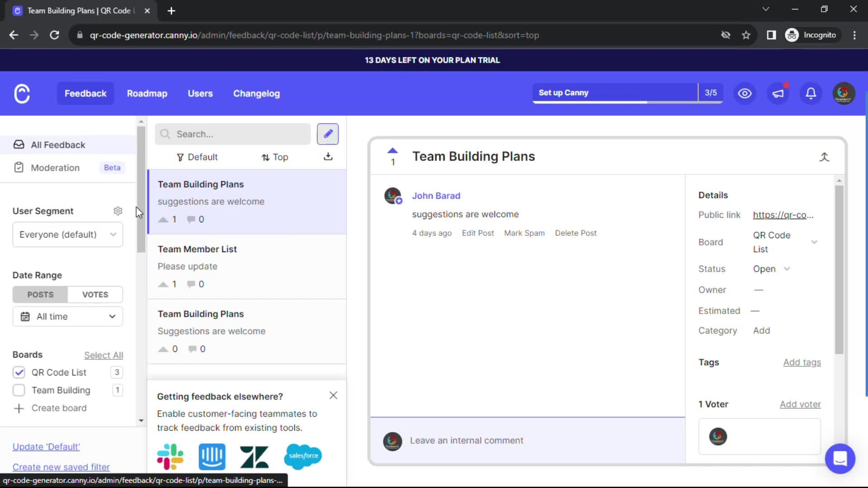Open the Users tab
The image size is (868, 488).
click(x=200, y=94)
